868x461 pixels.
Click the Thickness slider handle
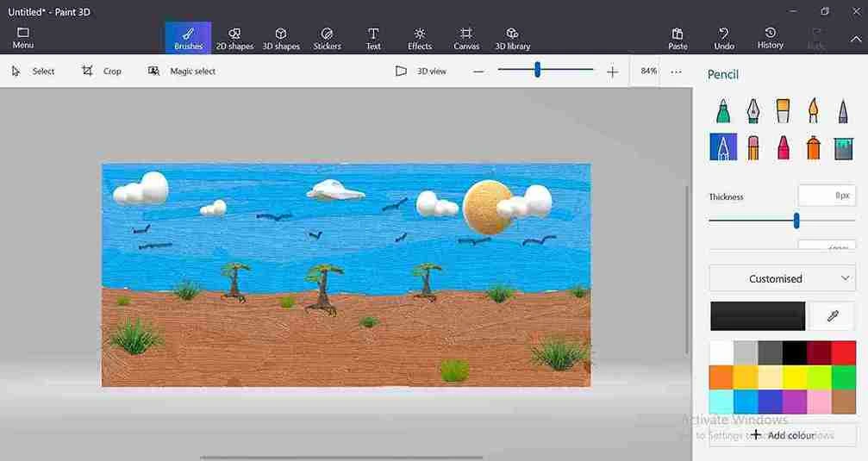point(796,221)
